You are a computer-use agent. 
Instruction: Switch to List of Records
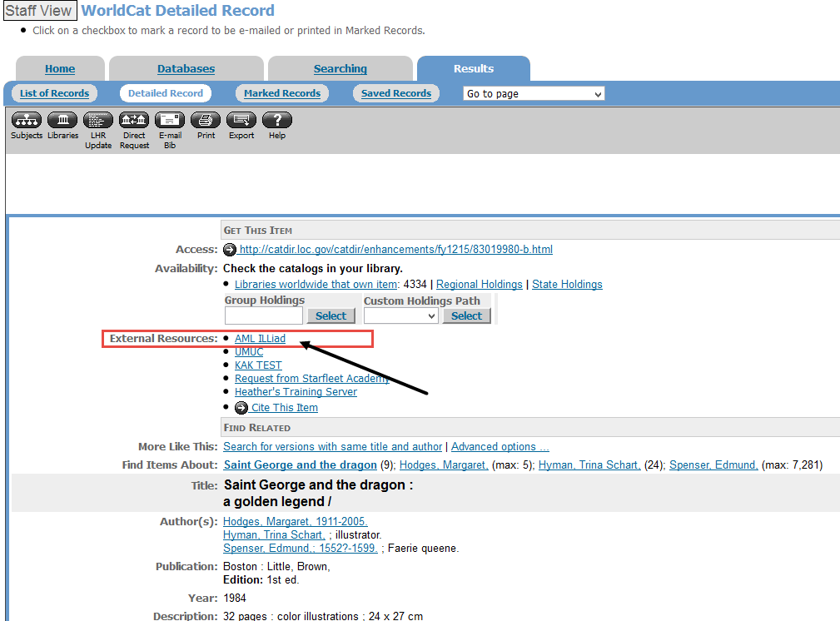(x=54, y=93)
